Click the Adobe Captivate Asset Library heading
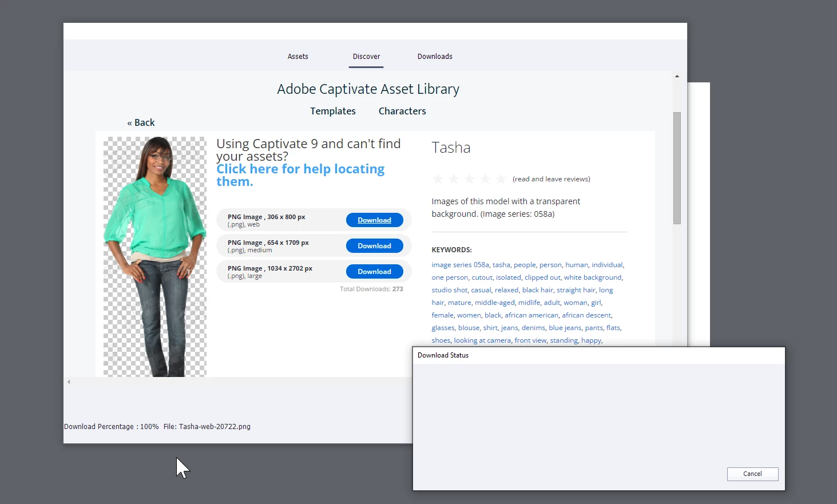 pyautogui.click(x=368, y=89)
